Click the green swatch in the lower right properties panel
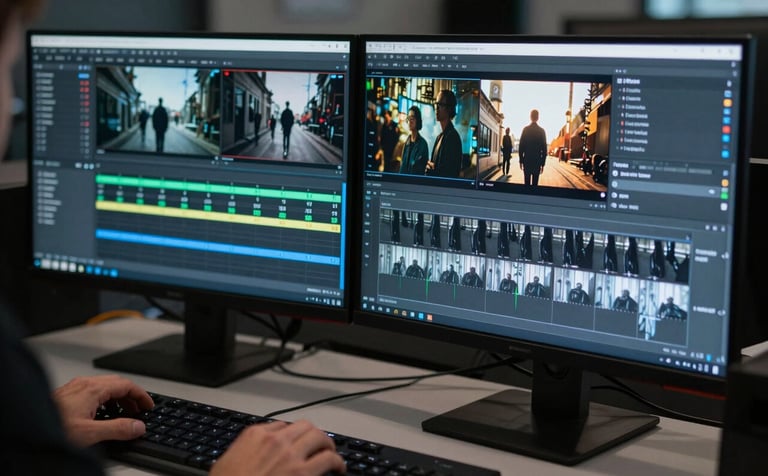This screenshot has width=768, height=476. (724, 195)
